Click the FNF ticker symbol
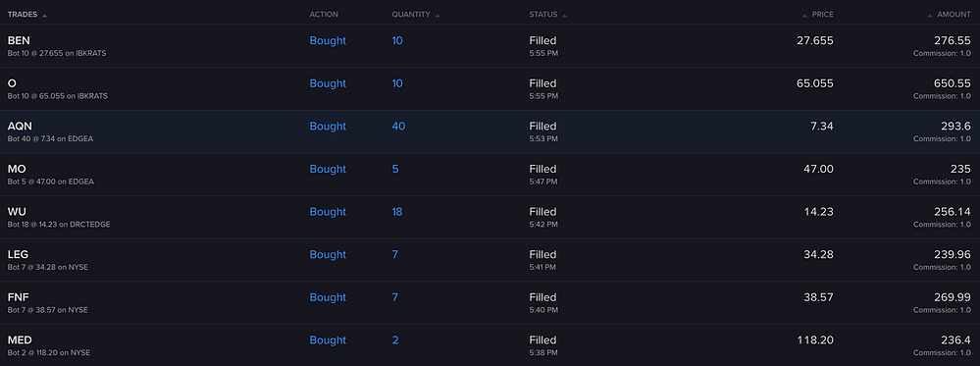The width and height of the screenshot is (980, 366). coord(18,297)
